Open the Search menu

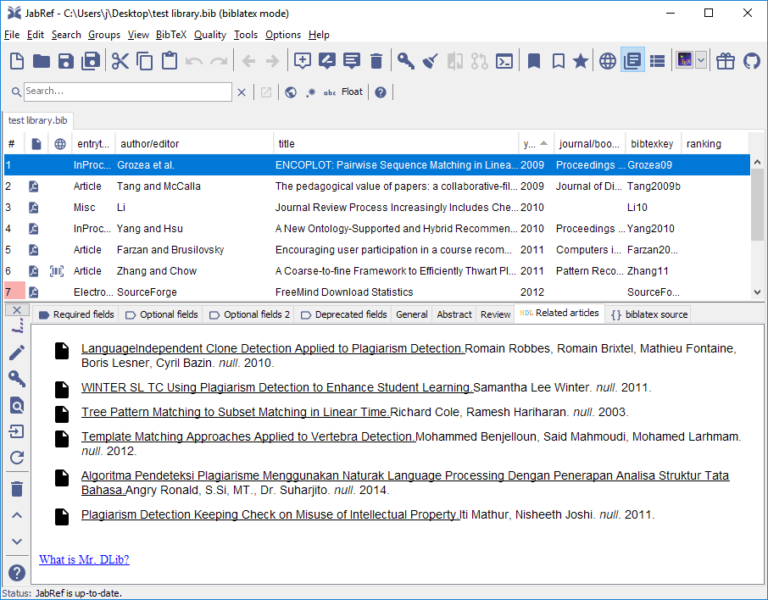tap(66, 35)
